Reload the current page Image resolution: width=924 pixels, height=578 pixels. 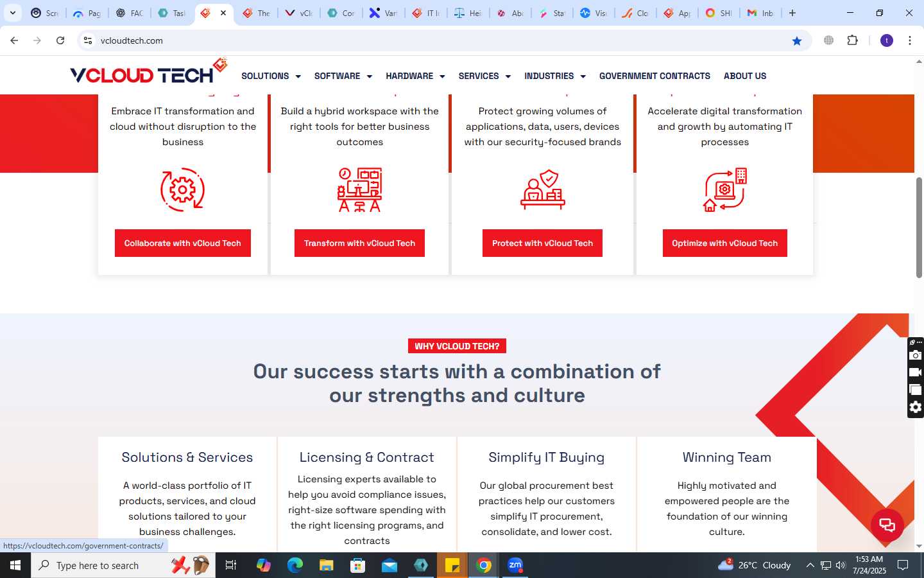point(60,40)
